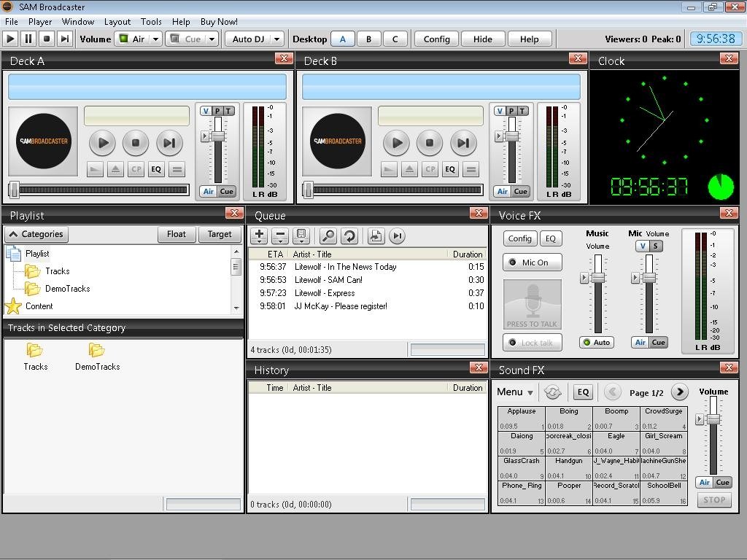Turn the Voice FX Mic On

pyautogui.click(x=532, y=262)
